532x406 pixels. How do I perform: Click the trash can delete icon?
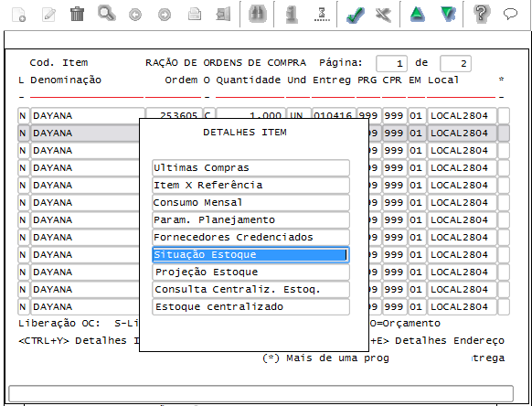77,14
